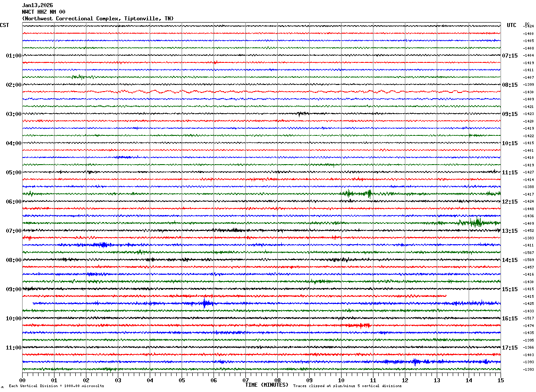Click the TIME (MINUTES) axis title

click(x=267, y=385)
